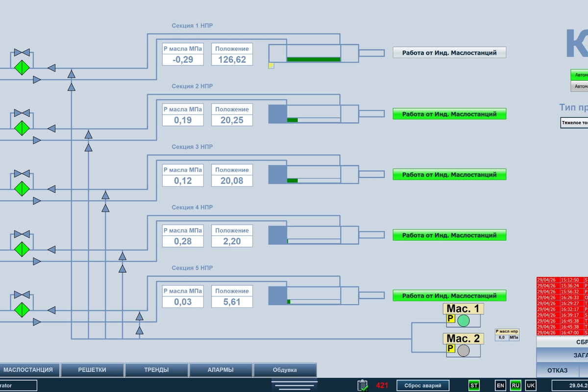Select the green diamond filter of Section 3
Viewport: 588px width, 392px height.
pos(22,188)
